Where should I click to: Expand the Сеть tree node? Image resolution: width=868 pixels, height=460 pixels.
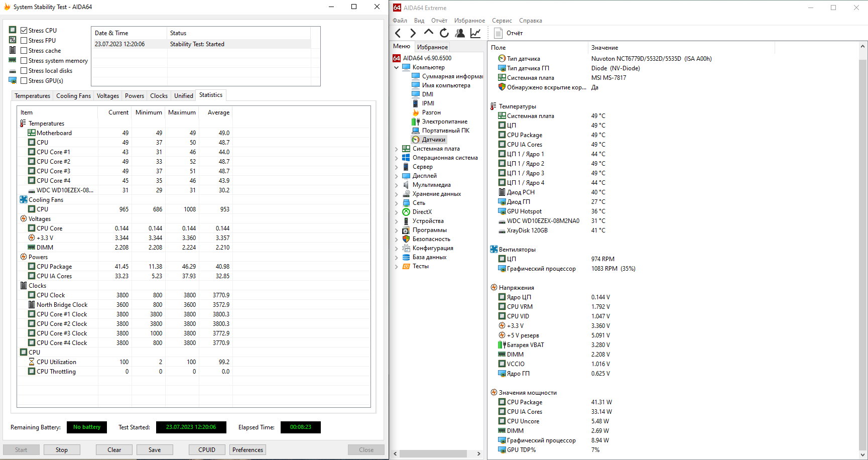click(397, 203)
